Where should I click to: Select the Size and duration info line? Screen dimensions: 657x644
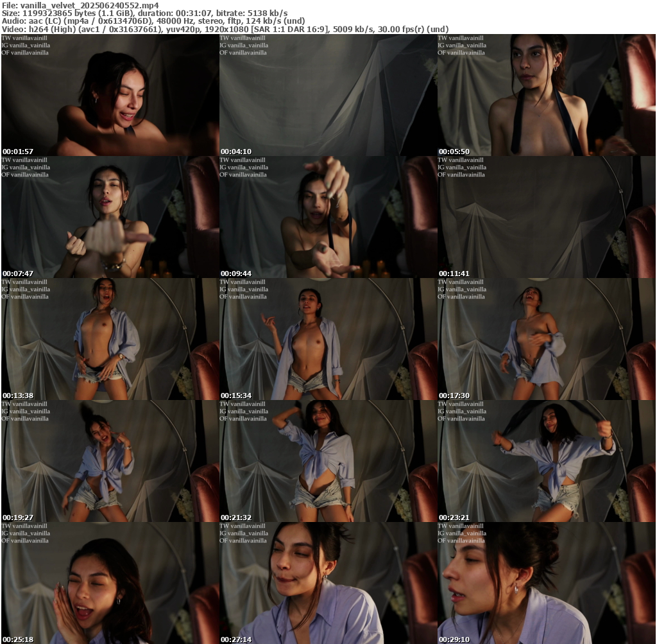tap(144, 13)
